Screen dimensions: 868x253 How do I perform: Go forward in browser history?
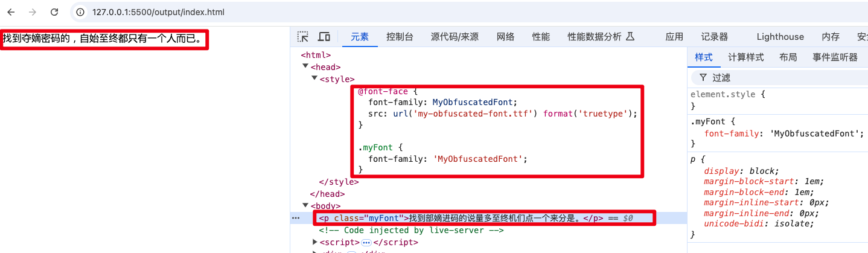click(33, 12)
